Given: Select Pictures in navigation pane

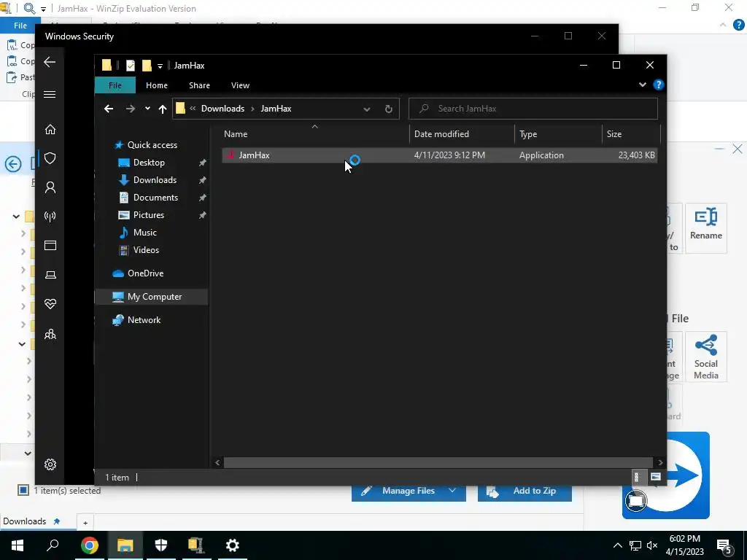Looking at the screenshot, I should coord(149,215).
